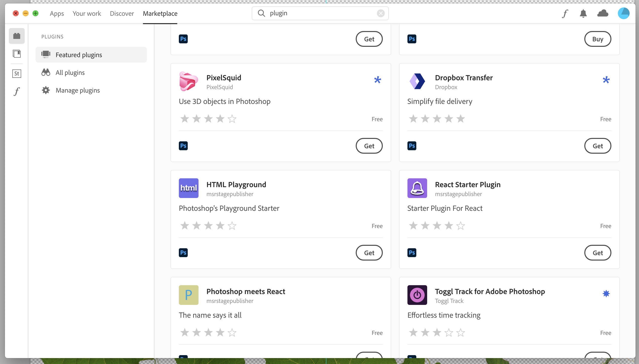Open the Toggl Track plugin logo
Screen dimensions: 639x364
tap(417, 295)
